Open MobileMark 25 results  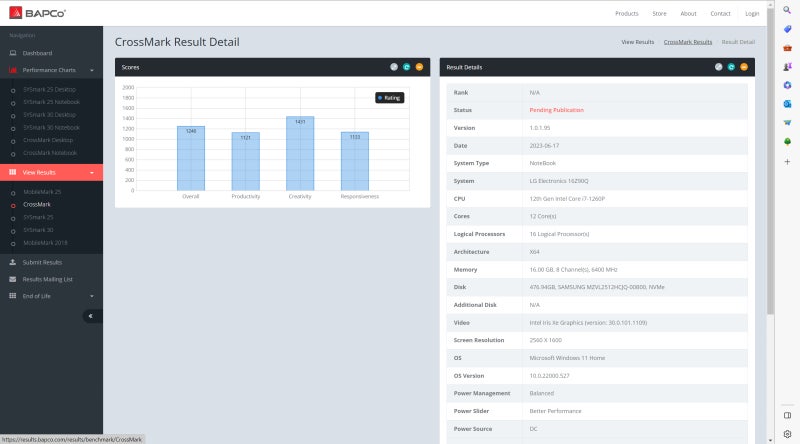point(42,192)
